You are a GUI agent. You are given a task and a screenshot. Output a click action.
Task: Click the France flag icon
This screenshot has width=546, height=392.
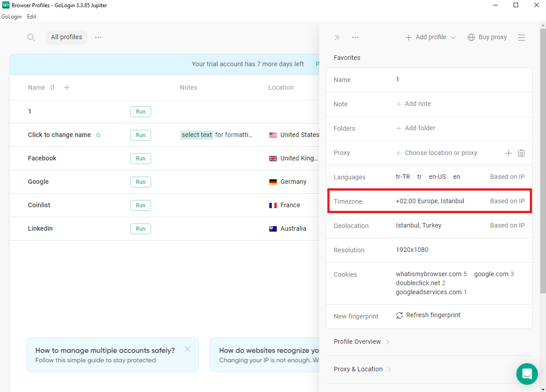(x=273, y=205)
